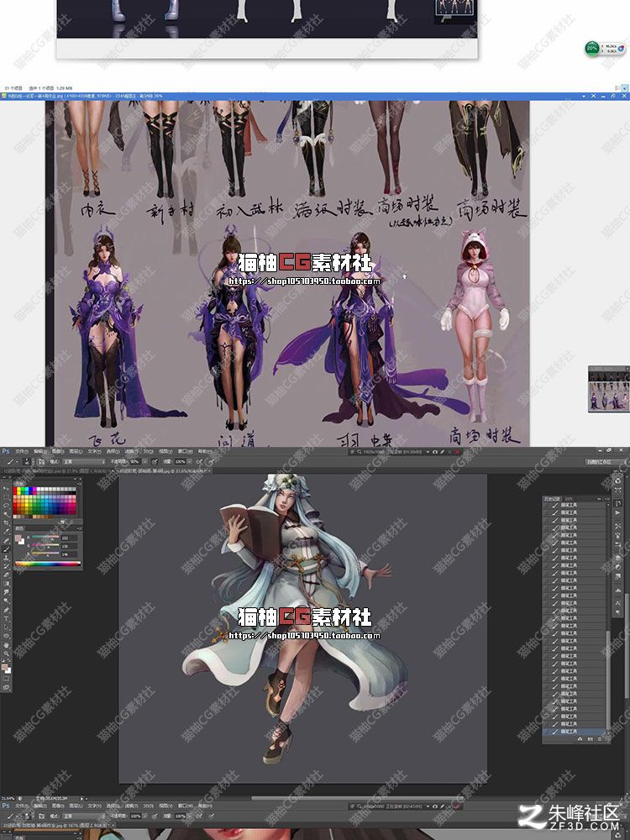Select the Clone Stamp tool

click(6, 558)
